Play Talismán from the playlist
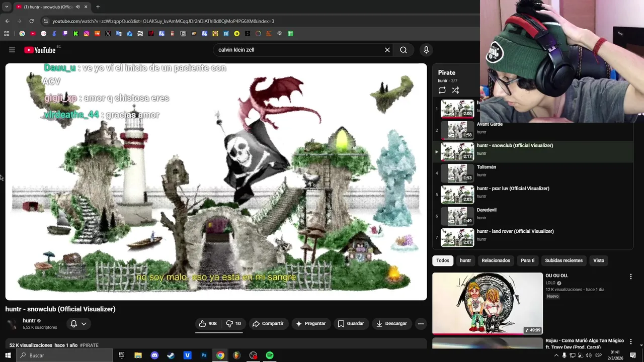Image resolution: width=644 pixels, height=362 pixels. (x=532, y=173)
